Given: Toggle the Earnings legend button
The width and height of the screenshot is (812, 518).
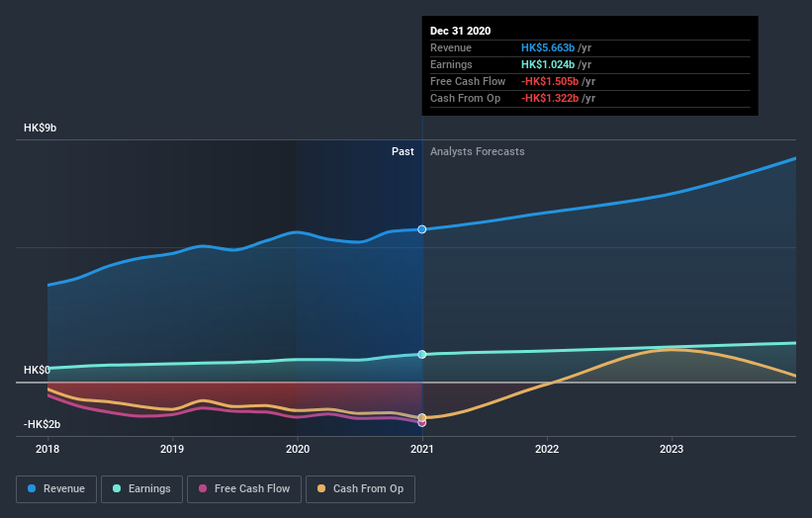Looking at the screenshot, I should point(141,489).
